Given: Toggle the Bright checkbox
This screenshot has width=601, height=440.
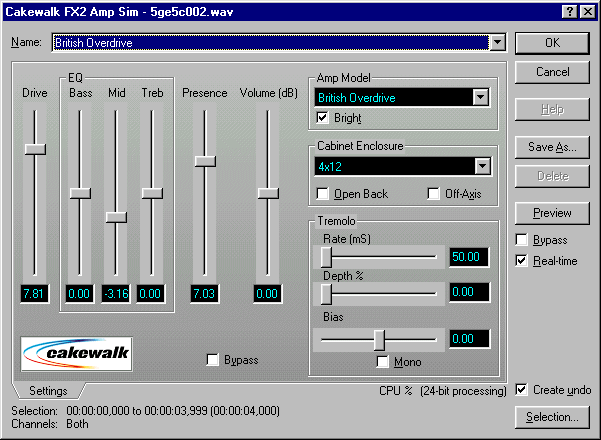Looking at the screenshot, I should pos(322,117).
